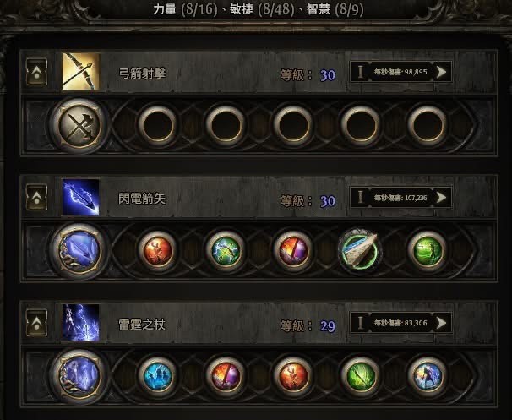Select the rightmost blue figure gem under 雷霆之杖
This screenshot has height=420, width=512.
[428, 376]
